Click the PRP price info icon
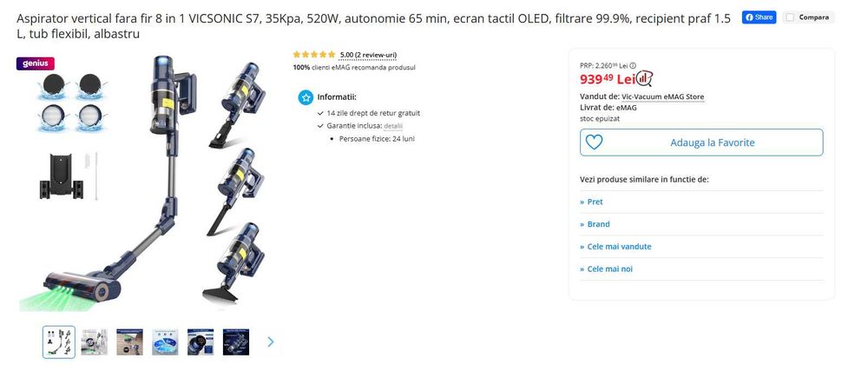 (x=633, y=65)
